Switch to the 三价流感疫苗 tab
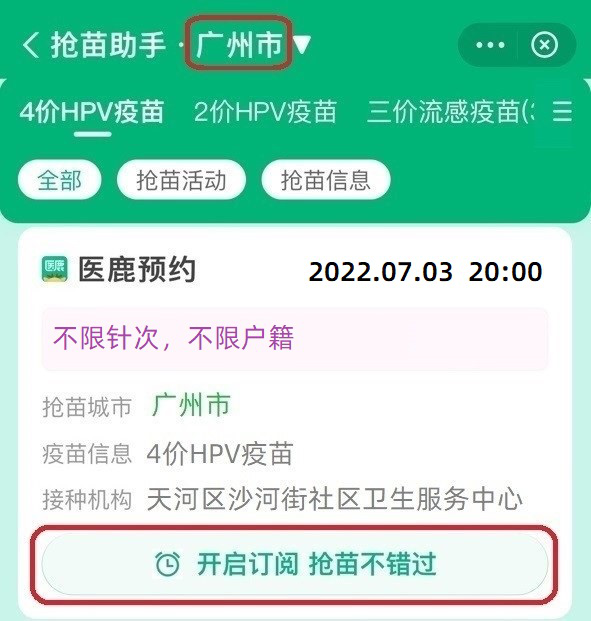Screen dimensions: 591x621 pos(450,111)
